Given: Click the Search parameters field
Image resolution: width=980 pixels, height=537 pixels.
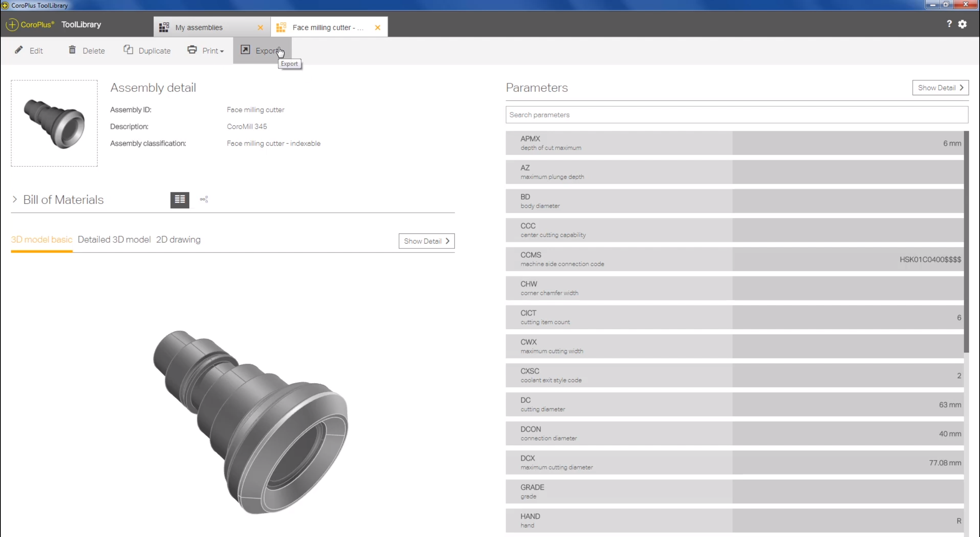Looking at the screenshot, I should coord(737,115).
